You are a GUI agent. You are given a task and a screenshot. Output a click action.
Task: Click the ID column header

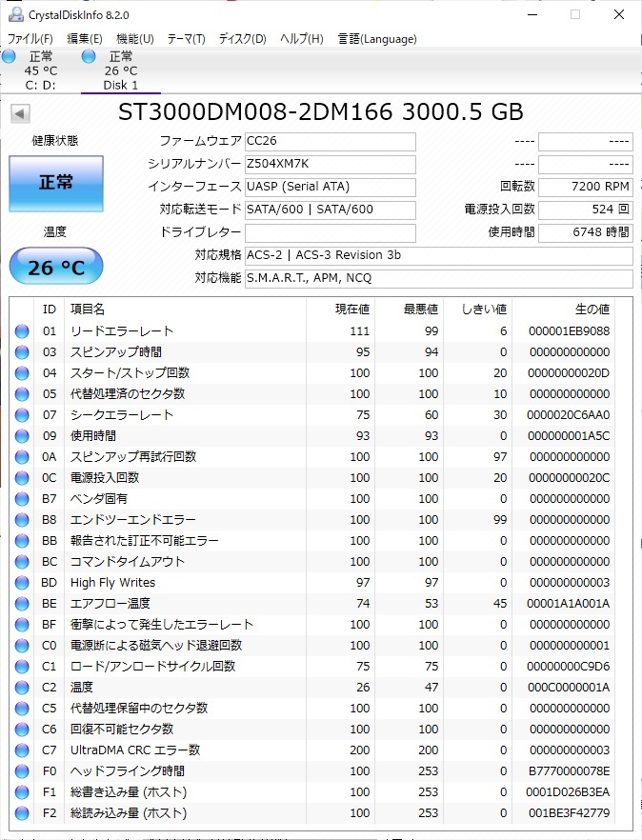click(50, 310)
